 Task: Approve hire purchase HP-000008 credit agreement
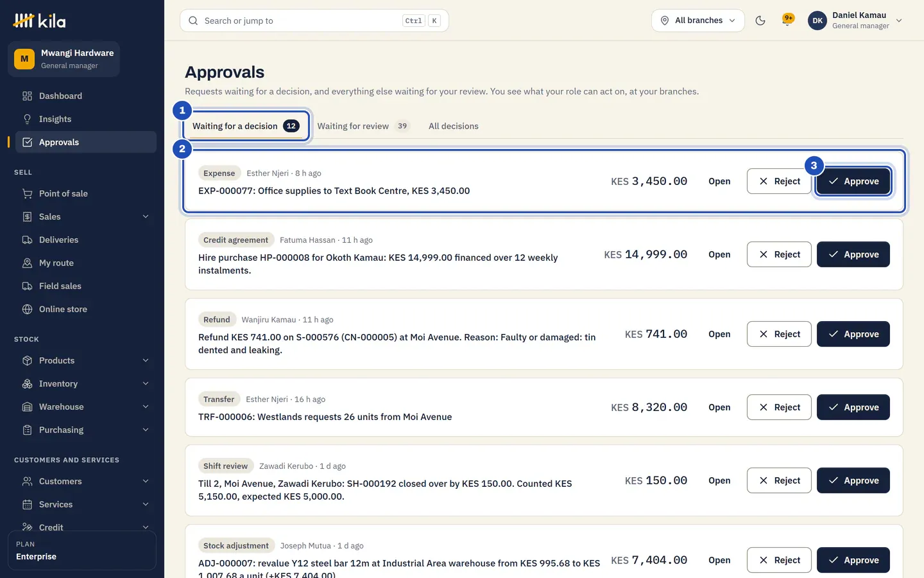(853, 254)
